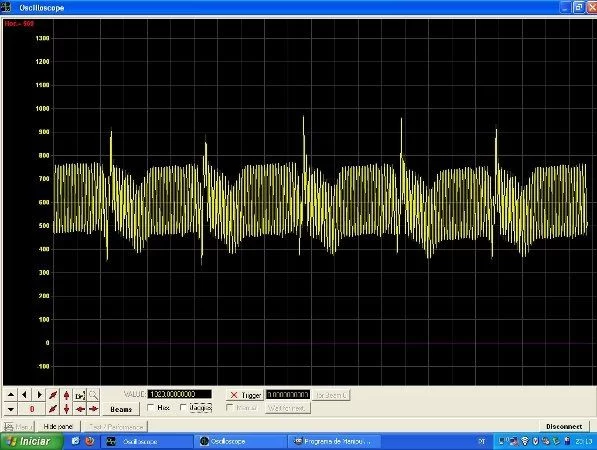597x450 pixels.
Task: Click the Firefox quick launch icon
Action: coord(89,441)
